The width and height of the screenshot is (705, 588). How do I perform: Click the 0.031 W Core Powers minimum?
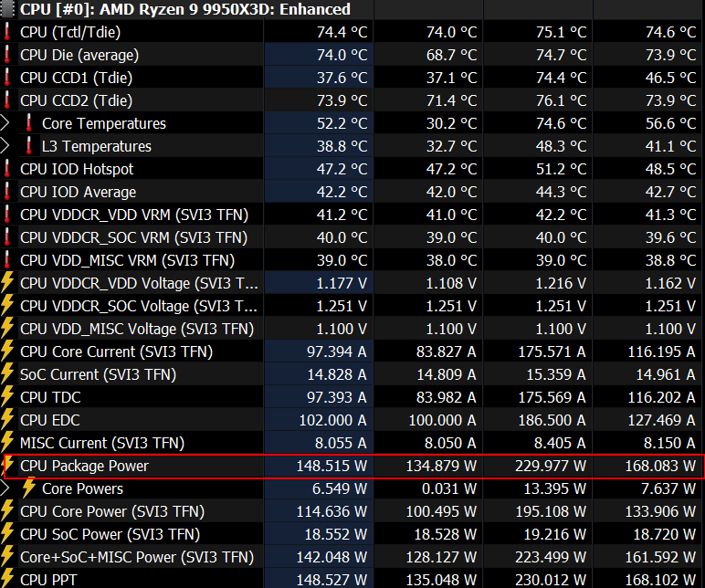(449, 488)
